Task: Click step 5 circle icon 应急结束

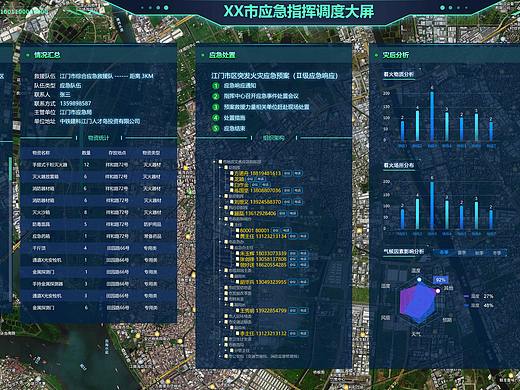Action: (216, 128)
